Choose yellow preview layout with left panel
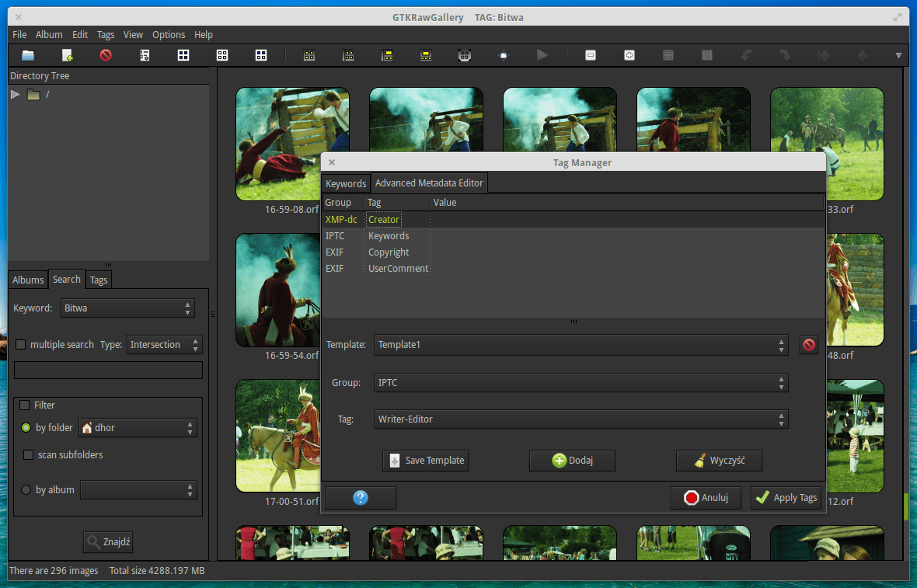This screenshot has height=588, width=917. click(387, 55)
